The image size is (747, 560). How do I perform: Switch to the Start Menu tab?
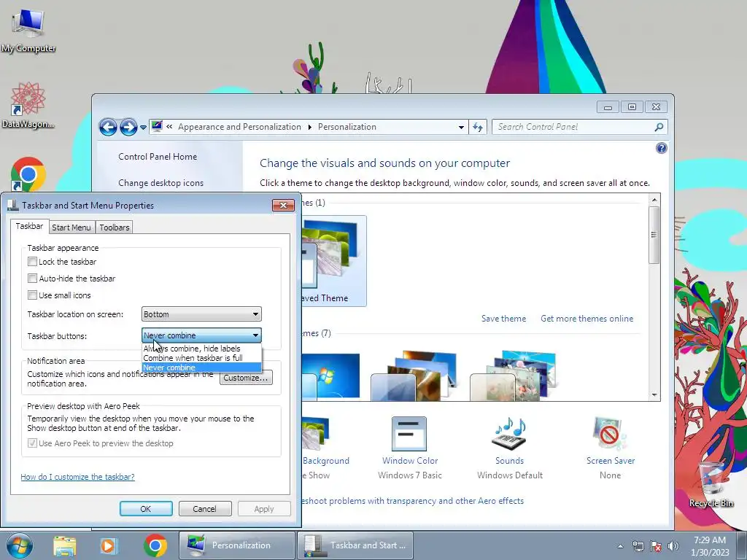point(71,227)
